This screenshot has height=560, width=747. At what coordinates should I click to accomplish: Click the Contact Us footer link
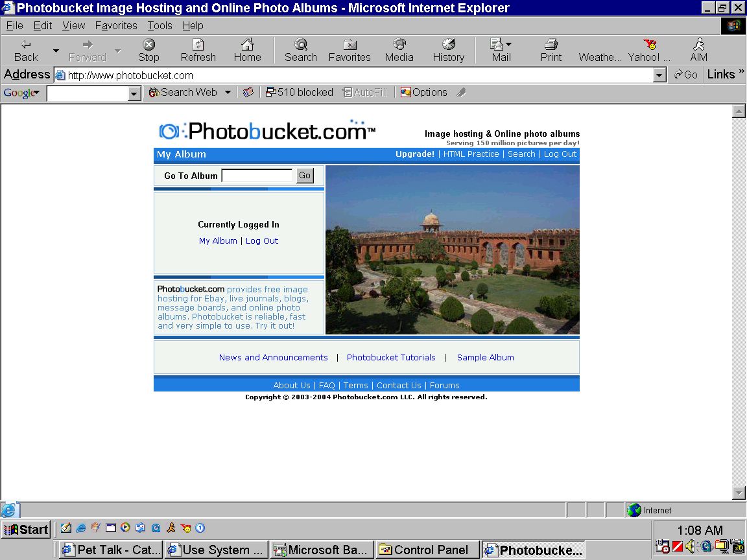pos(399,385)
